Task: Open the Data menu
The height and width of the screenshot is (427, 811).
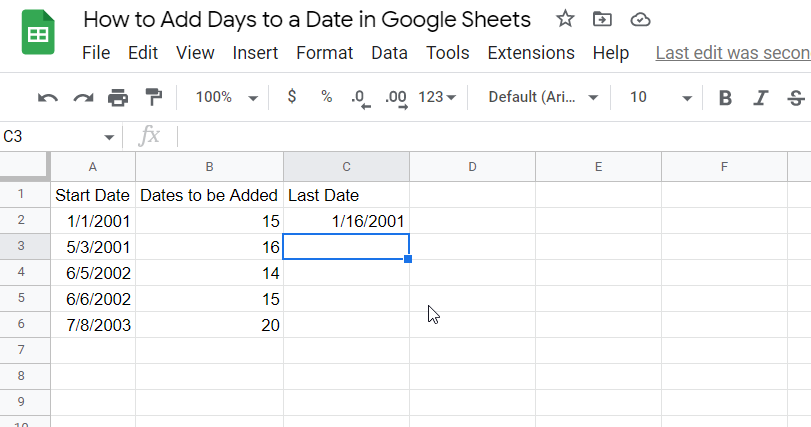Action: [x=389, y=53]
